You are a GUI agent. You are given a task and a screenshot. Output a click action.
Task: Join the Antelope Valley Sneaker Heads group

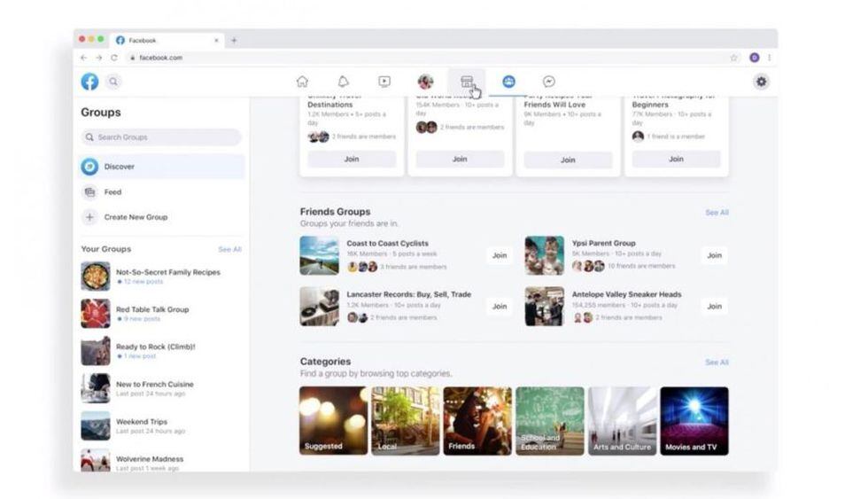(x=714, y=307)
